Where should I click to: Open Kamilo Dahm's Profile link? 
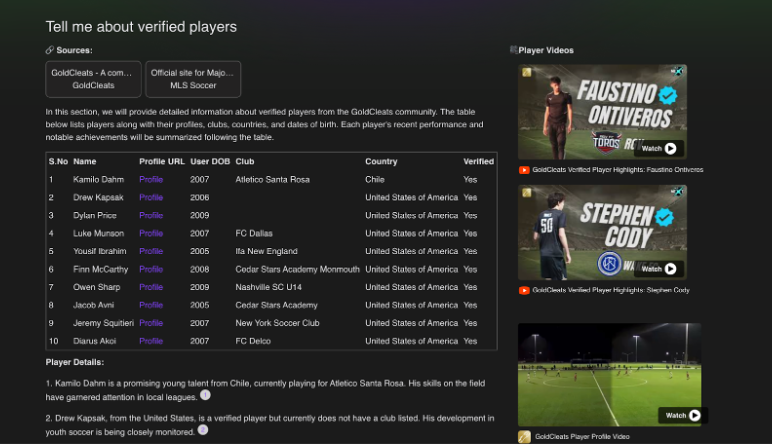click(150, 179)
